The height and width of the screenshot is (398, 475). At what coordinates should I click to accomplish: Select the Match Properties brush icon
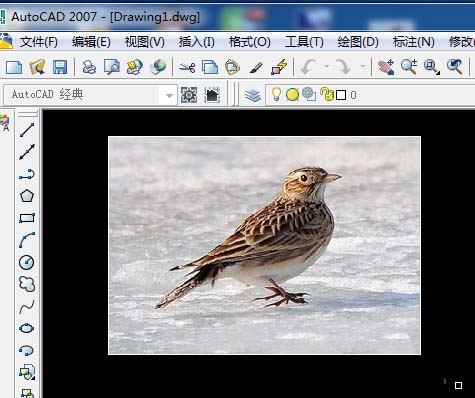point(256,68)
